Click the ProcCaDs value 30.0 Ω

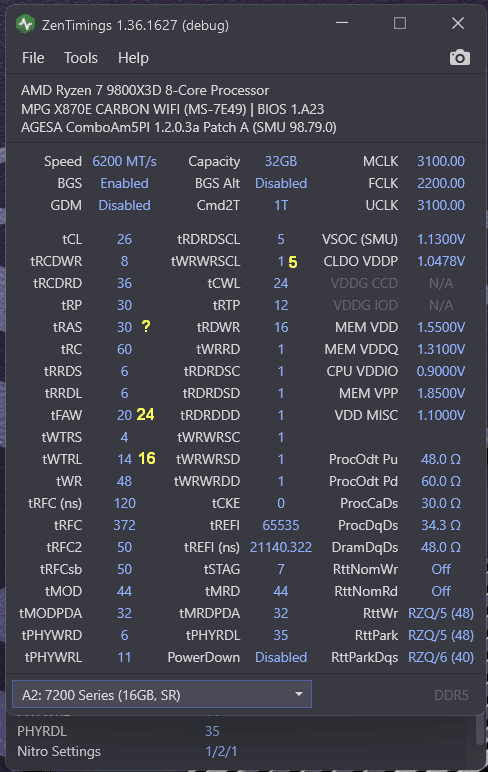(x=441, y=504)
